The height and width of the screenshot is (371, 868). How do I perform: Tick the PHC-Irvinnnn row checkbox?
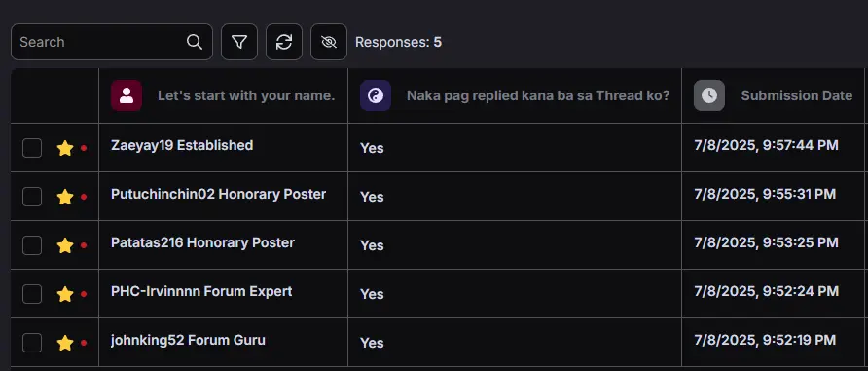tap(32, 294)
